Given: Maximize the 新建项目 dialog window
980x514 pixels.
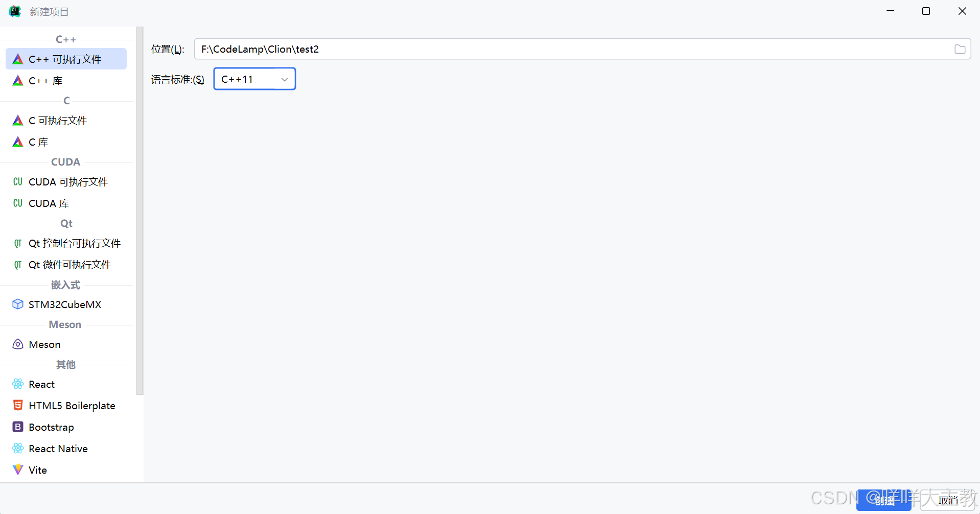Looking at the screenshot, I should click(x=926, y=11).
